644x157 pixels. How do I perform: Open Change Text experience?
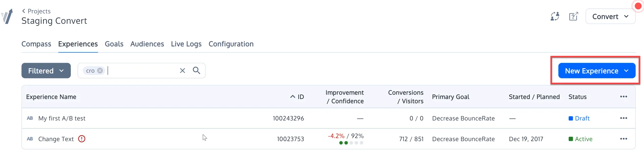click(x=56, y=139)
